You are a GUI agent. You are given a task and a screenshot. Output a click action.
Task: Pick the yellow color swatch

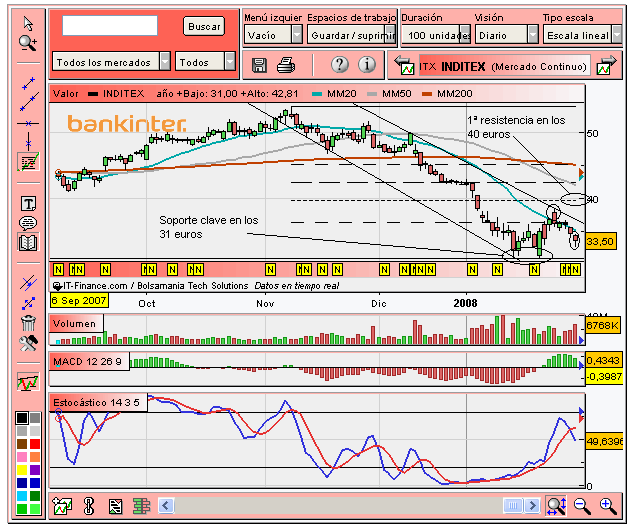tap(22, 470)
